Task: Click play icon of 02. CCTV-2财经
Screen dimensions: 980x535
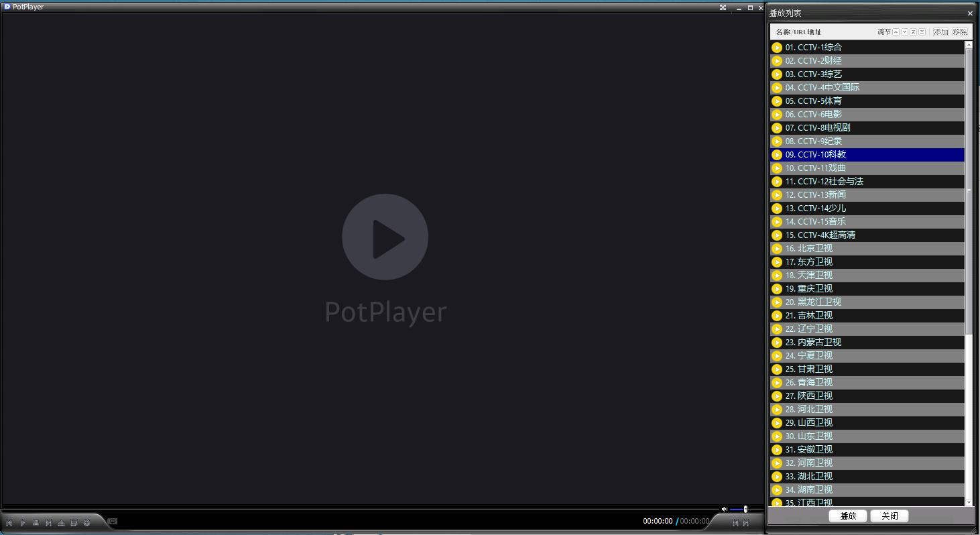Action: tap(777, 61)
